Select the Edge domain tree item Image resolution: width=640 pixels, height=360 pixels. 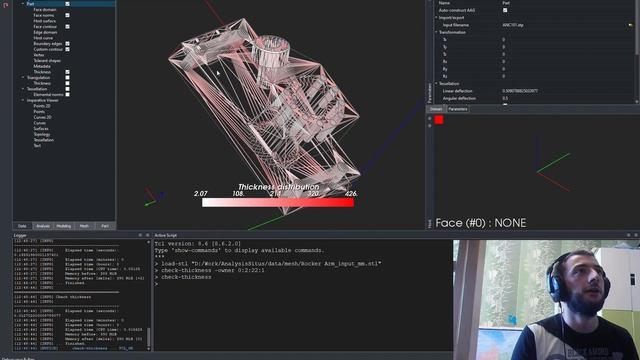click(45, 32)
